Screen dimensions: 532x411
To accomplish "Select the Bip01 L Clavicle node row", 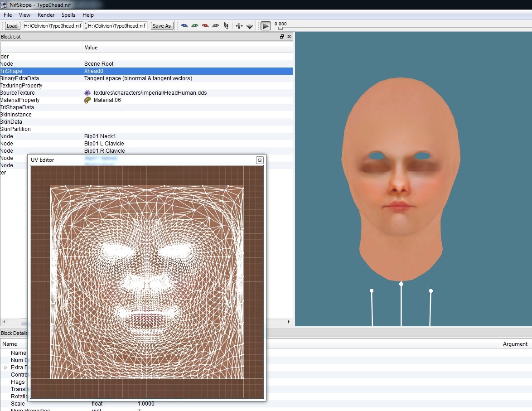I will click(146, 144).
